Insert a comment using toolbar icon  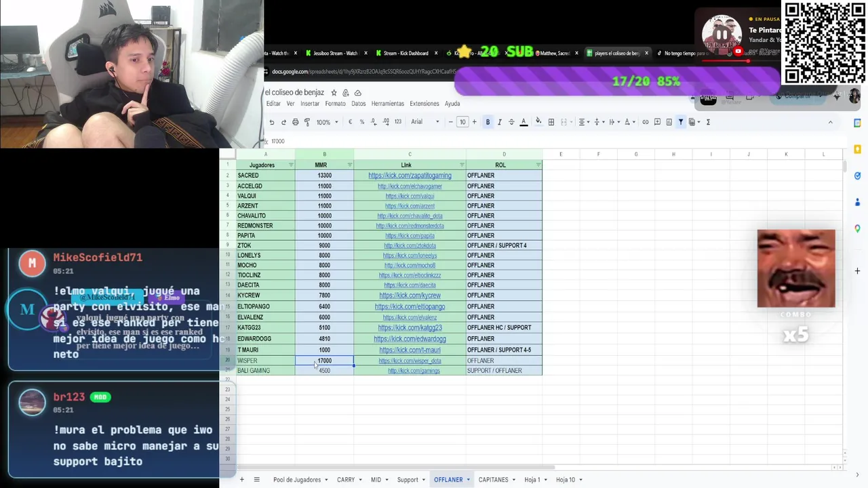657,122
